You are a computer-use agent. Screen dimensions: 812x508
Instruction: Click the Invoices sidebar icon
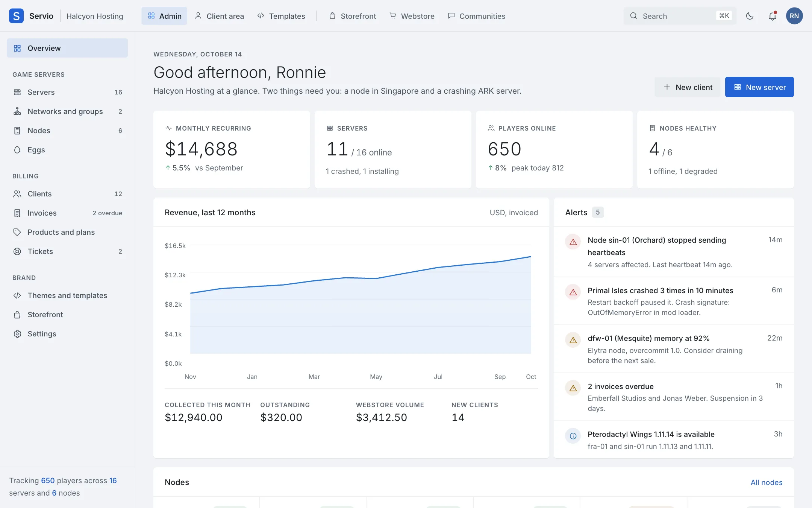[17, 213]
